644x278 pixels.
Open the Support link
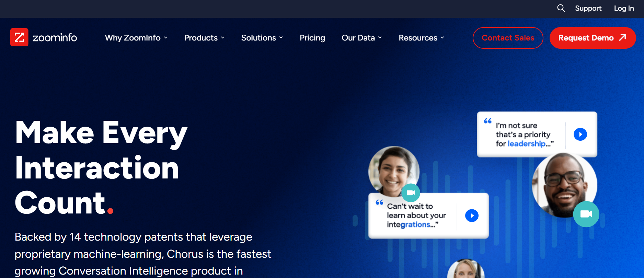pyautogui.click(x=588, y=8)
